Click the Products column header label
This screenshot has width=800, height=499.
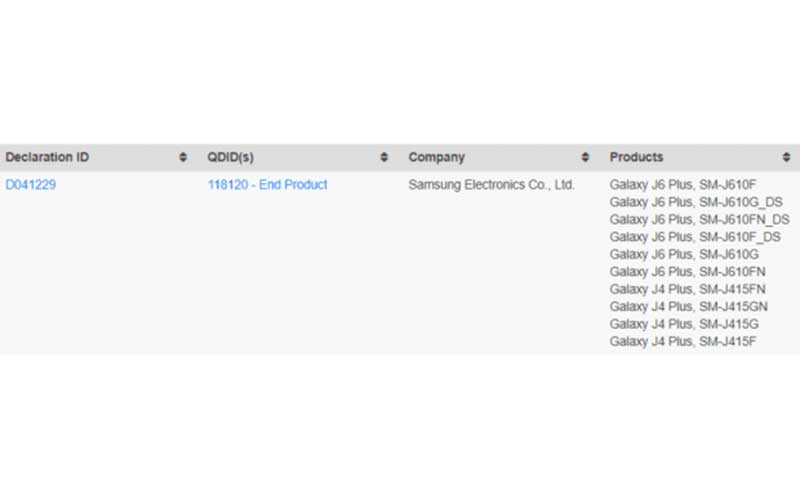(x=636, y=157)
